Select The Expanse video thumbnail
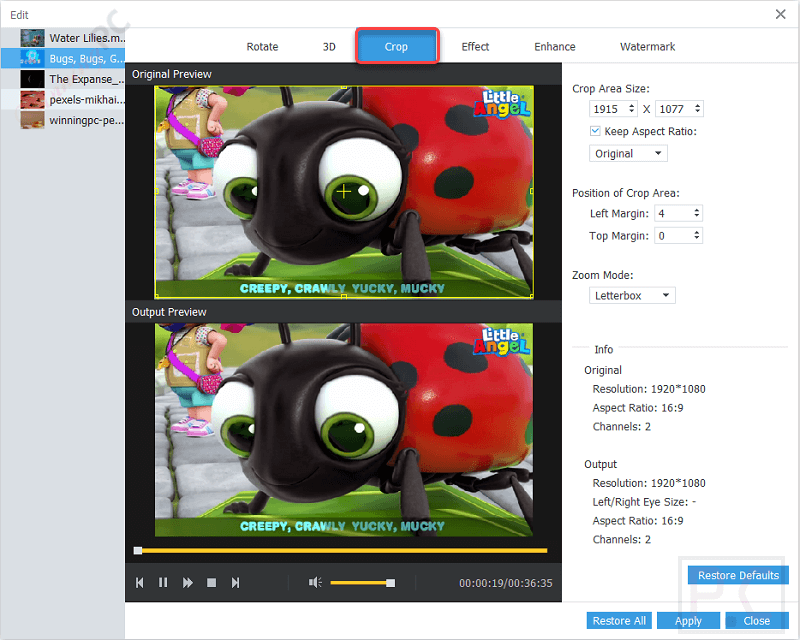The width and height of the screenshot is (800, 640). click(33, 79)
